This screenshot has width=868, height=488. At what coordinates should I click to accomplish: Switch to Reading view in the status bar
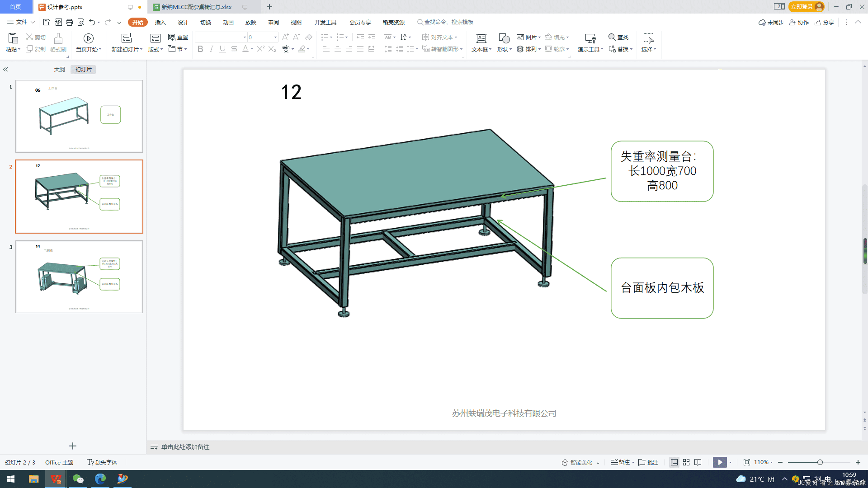(698, 462)
